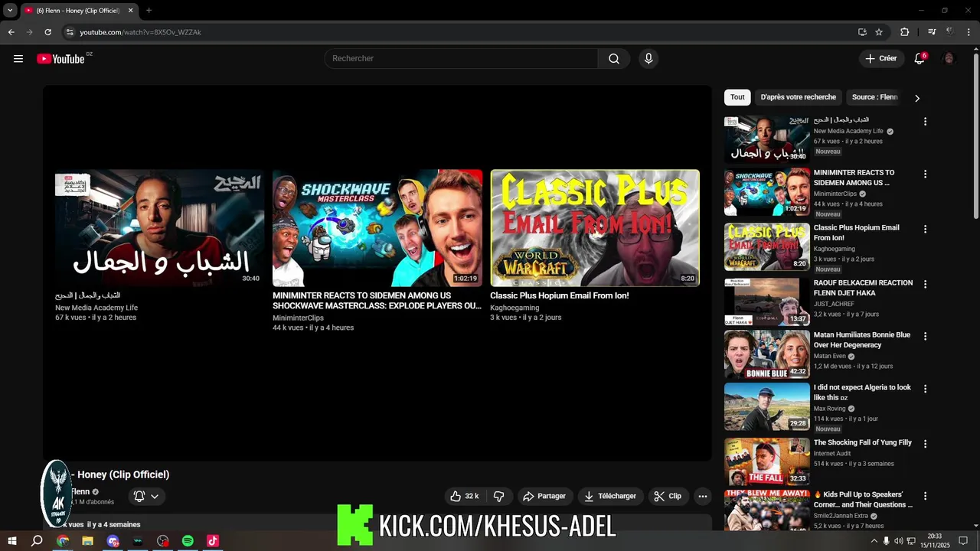Play the MINIMINTER Shockwave end screen video

tap(377, 228)
